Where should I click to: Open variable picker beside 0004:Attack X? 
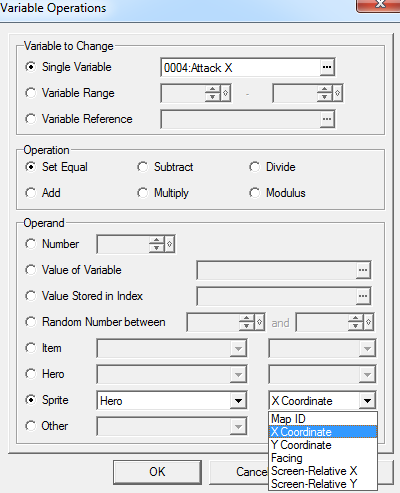pyautogui.click(x=327, y=67)
